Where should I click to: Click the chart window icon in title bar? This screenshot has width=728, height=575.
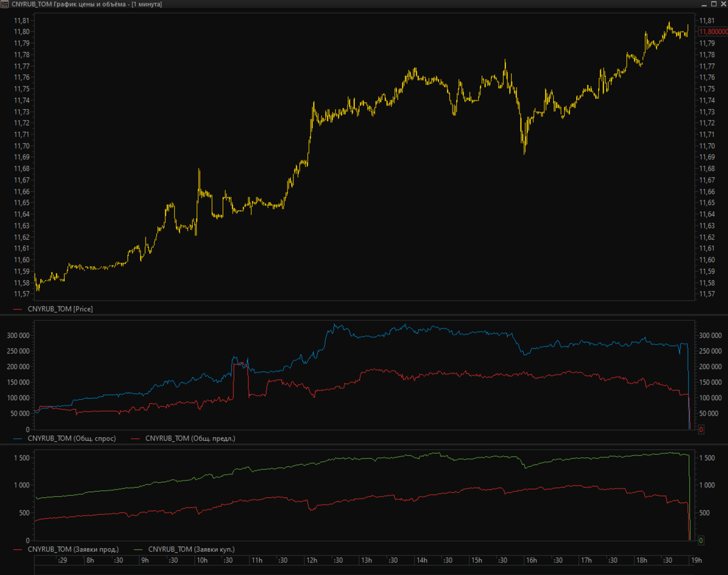click(5, 4)
